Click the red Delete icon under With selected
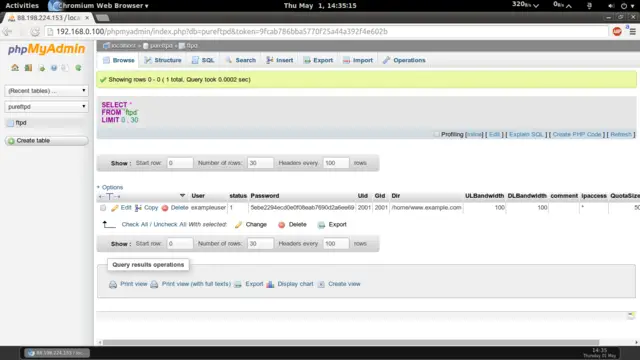The height and width of the screenshot is (360, 640). tap(281, 225)
